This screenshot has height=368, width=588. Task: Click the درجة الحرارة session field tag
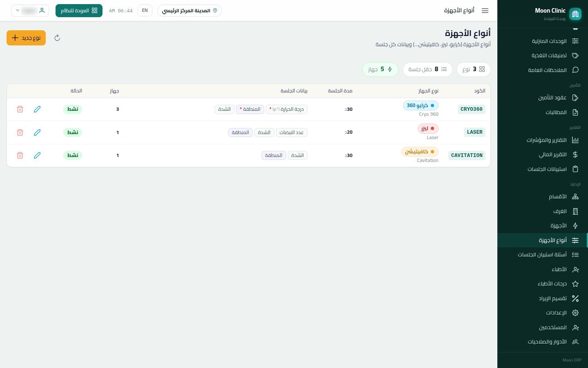coord(287,109)
